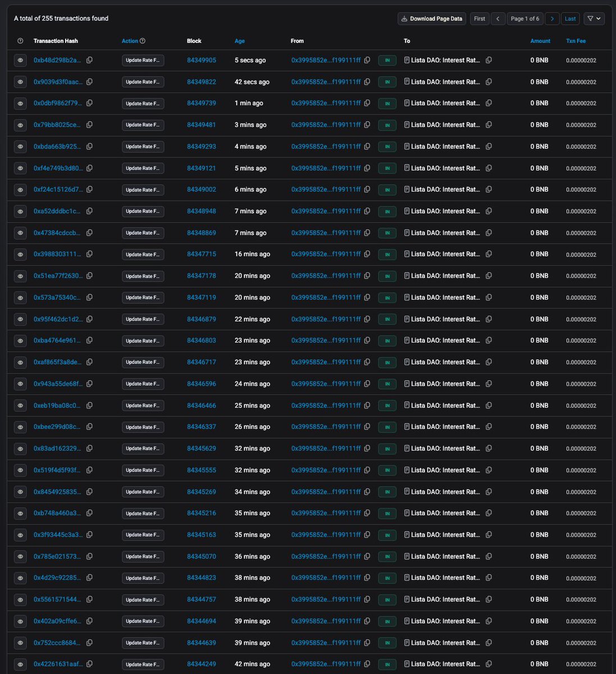Copy To address in block 84345163 row
The image size is (616, 674).
point(489,535)
